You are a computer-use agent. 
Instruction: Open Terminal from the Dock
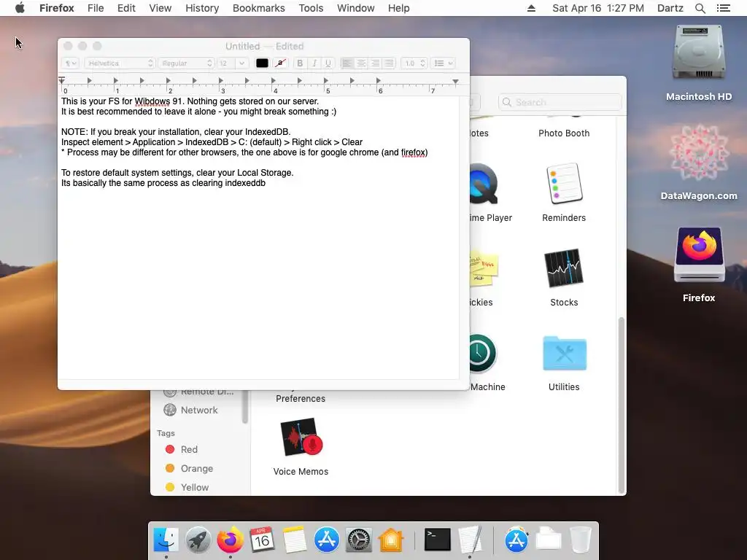pos(438,540)
